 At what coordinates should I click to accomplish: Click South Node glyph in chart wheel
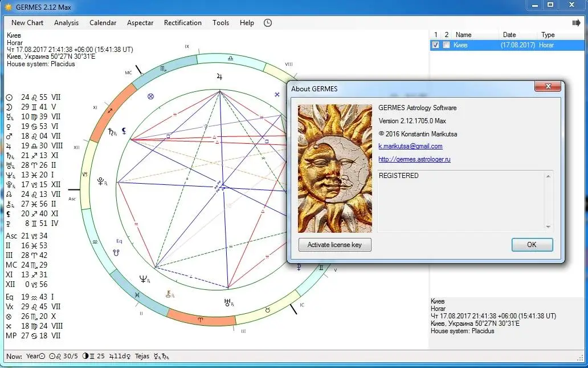click(x=117, y=253)
